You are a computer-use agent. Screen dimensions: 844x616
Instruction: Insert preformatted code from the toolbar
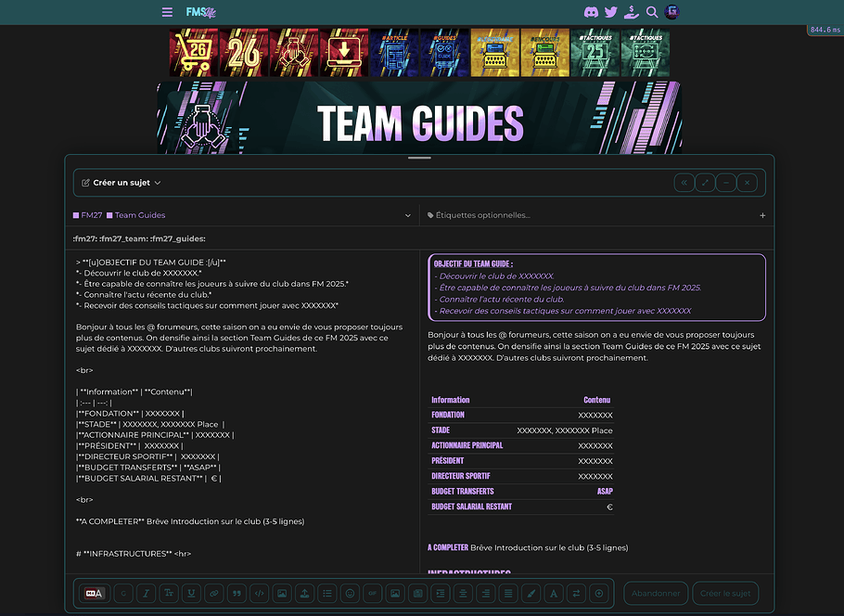pyautogui.click(x=259, y=594)
